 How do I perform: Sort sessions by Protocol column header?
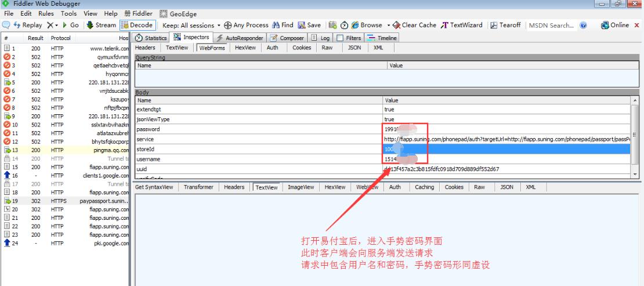pos(61,38)
